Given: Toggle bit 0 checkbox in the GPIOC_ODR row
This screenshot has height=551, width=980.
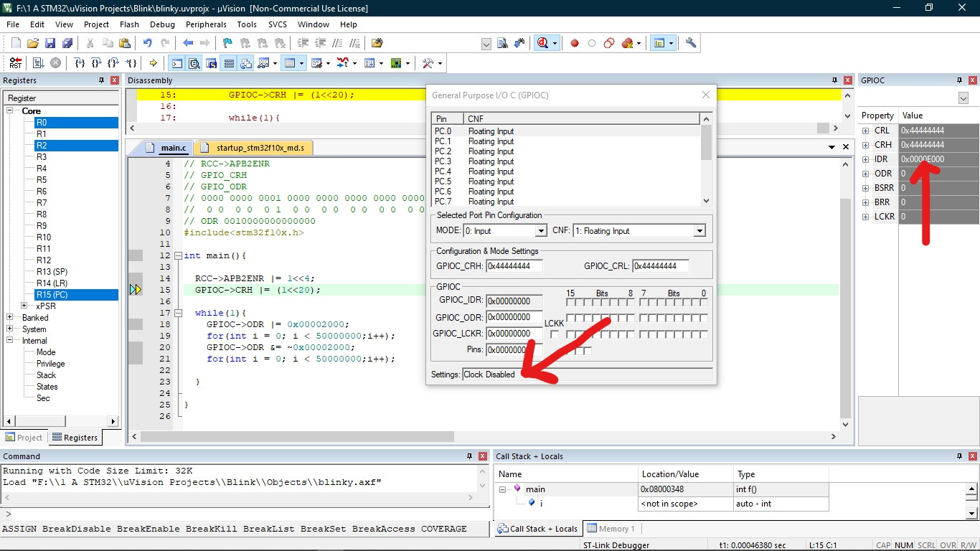Looking at the screenshot, I should (704, 318).
